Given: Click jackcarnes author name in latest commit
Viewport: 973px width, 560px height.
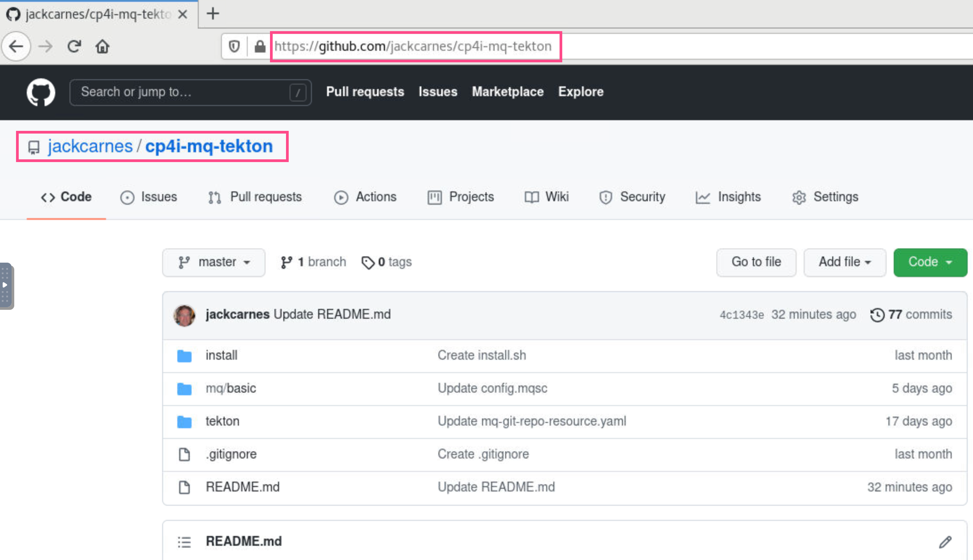Looking at the screenshot, I should coord(237,315).
